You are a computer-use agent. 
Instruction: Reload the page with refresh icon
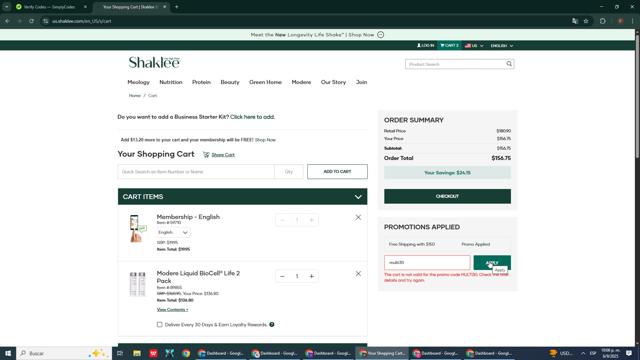click(x=31, y=21)
